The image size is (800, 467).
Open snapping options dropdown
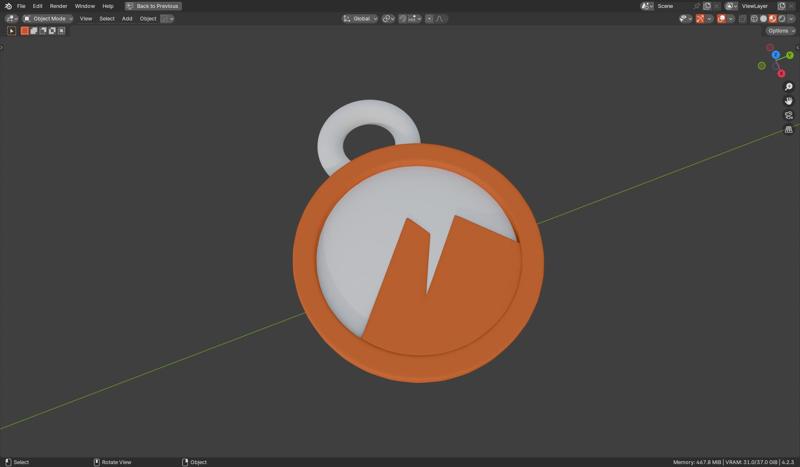[414, 18]
